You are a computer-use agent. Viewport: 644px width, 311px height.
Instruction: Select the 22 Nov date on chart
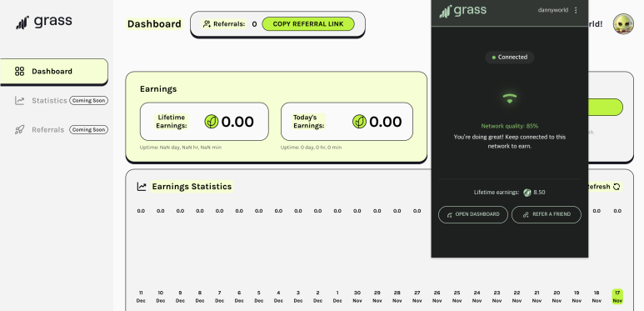pyautogui.click(x=517, y=297)
